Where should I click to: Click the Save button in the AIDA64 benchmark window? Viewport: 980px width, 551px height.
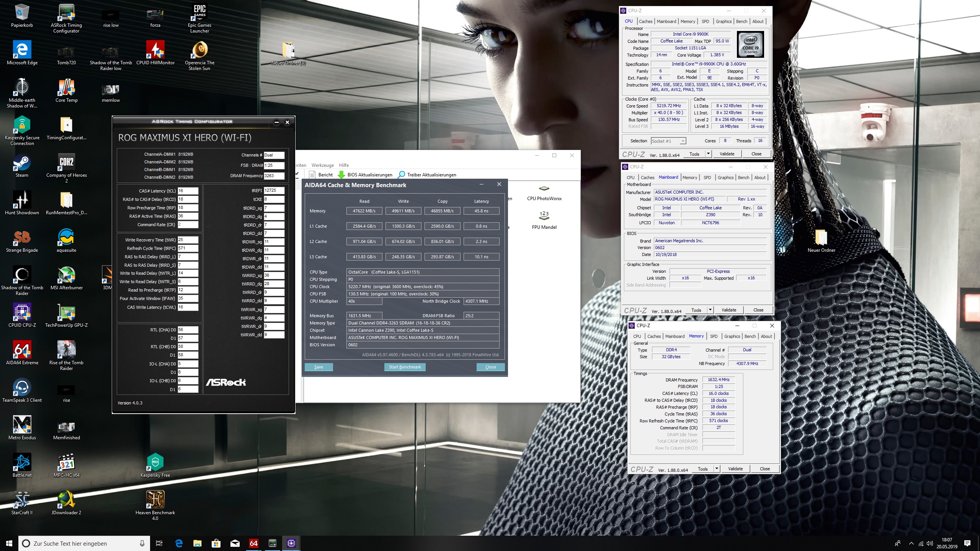point(318,367)
